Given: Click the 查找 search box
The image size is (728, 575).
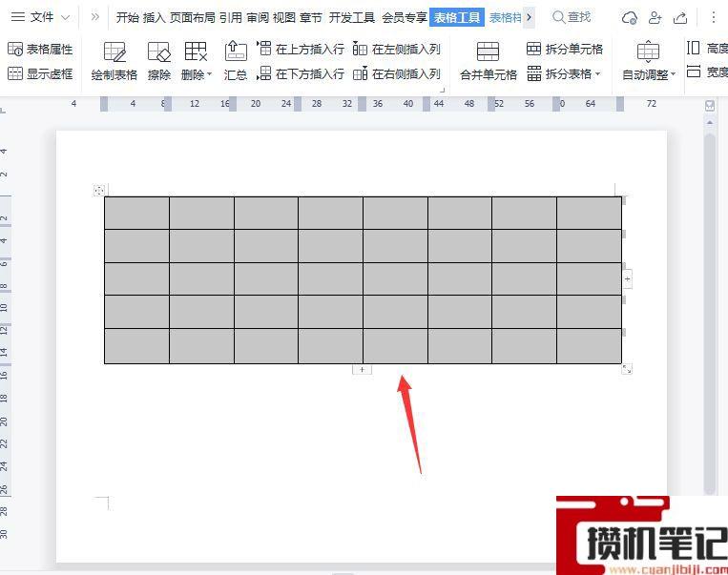Looking at the screenshot, I should [x=572, y=17].
